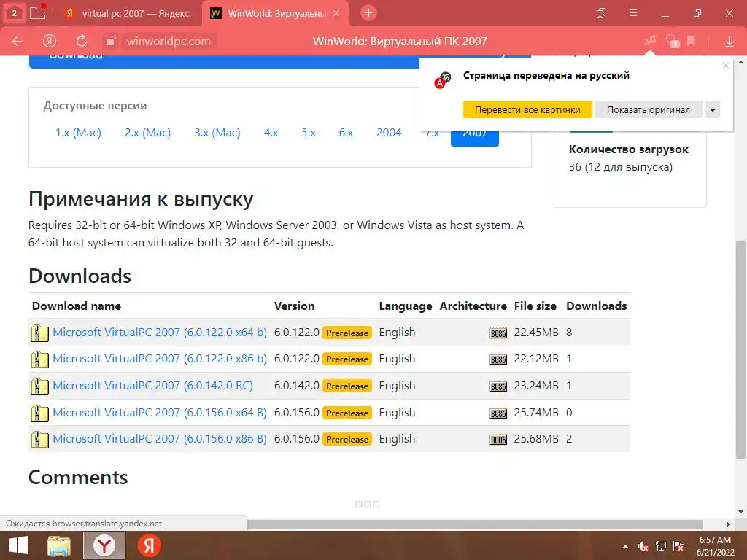Image resolution: width=747 pixels, height=560 pixels.
Task: Open the tab counter showing 2 tabs
Action: [x=15, y=13]
